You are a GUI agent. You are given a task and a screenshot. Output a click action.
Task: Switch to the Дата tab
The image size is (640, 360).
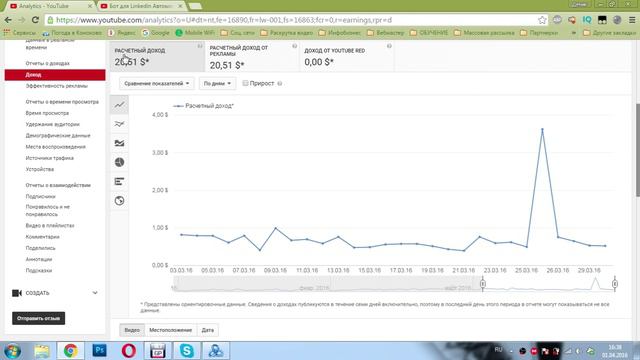pos(208,330)
